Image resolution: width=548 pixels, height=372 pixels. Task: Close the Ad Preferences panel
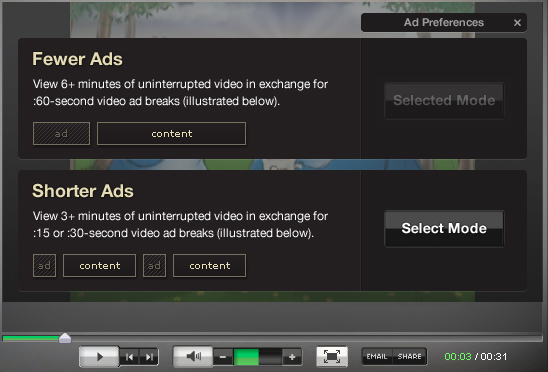tap(517, 23)
